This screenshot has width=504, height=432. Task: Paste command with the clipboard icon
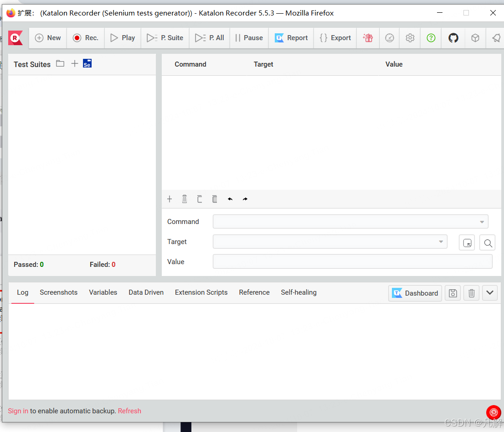(215, 199)
